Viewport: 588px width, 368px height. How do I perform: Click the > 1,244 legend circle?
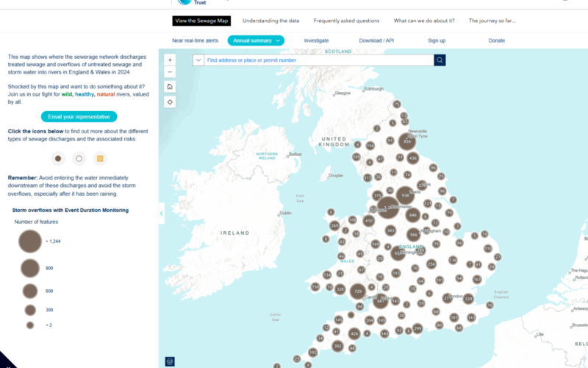coord(30,241)
